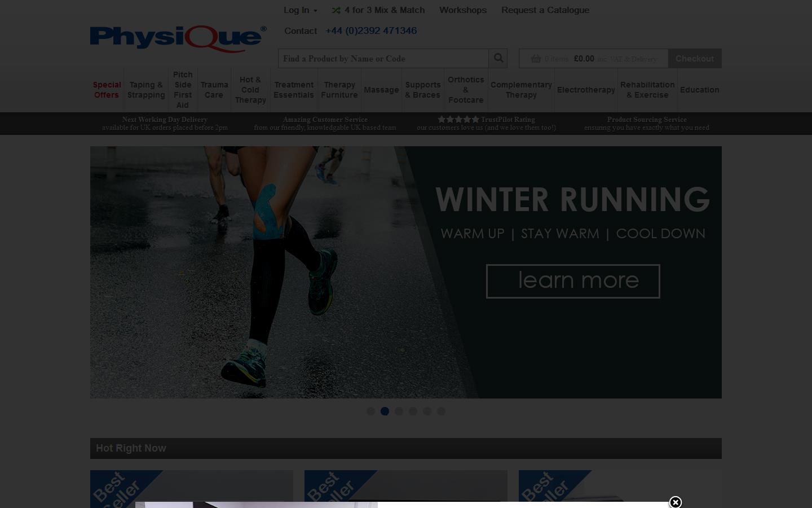Screen dimensions: 812x508
Task: Click the learn more banner button
Action: [573, 281]
